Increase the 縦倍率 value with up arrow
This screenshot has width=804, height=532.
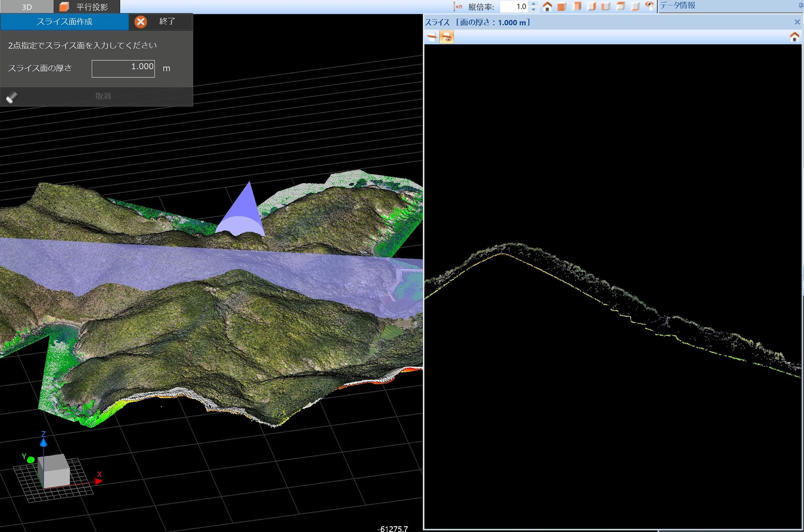point(533,4)
